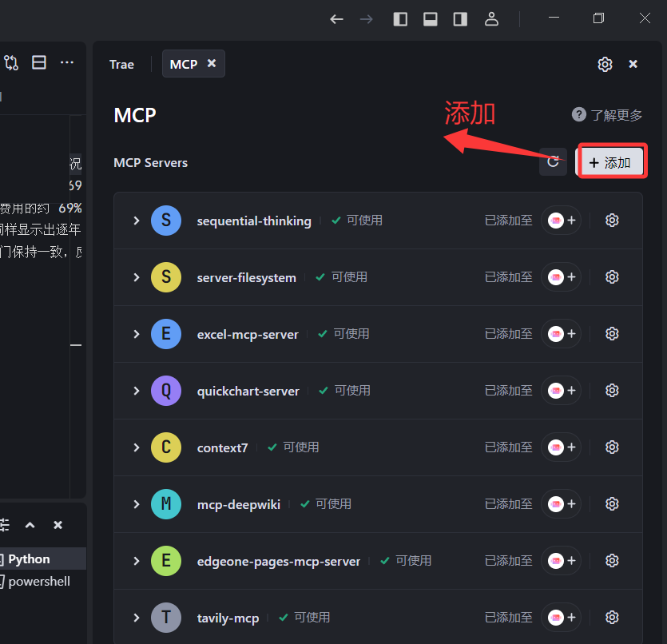Open settings gear for sequential-thinking
Screen dimensions: 667x644
(x=612, y=221)
